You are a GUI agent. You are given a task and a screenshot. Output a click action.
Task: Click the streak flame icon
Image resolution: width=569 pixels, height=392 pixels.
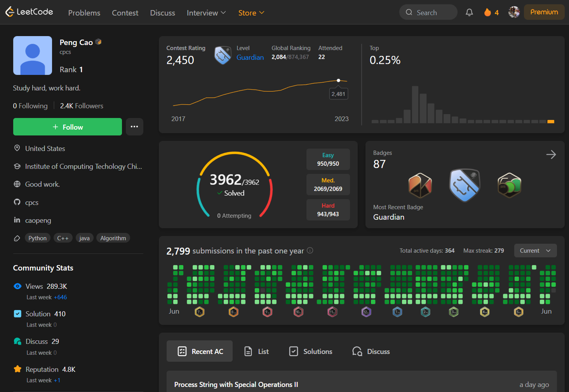coord(487,13)
